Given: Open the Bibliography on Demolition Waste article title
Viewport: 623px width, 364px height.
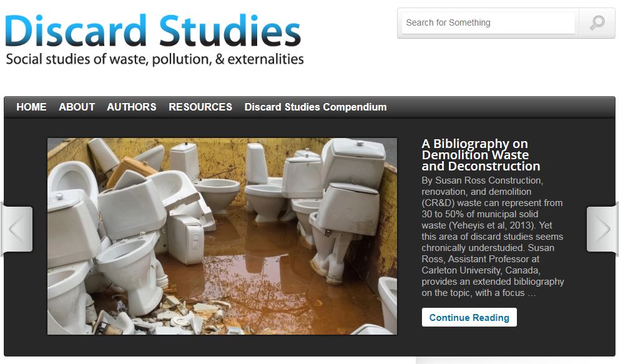Looking at the screenshot, I should [x=481, y=155].
